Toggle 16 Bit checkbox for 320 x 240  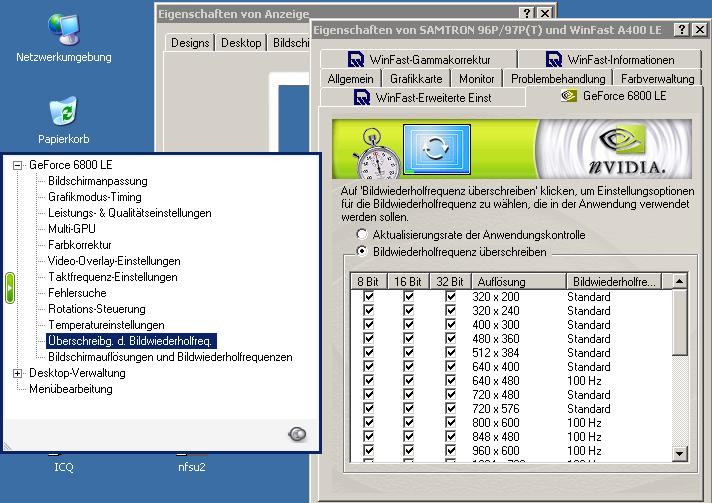[409, 311]
